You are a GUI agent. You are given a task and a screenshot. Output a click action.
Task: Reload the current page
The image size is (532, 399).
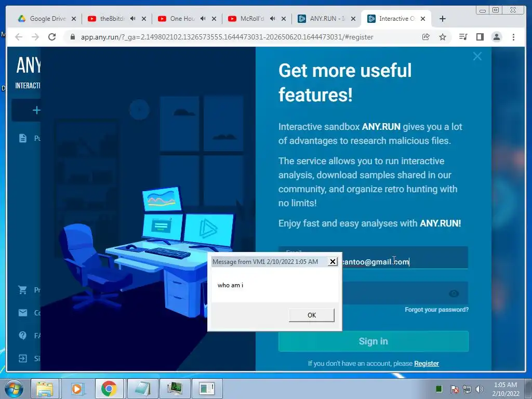click(52, 37)
